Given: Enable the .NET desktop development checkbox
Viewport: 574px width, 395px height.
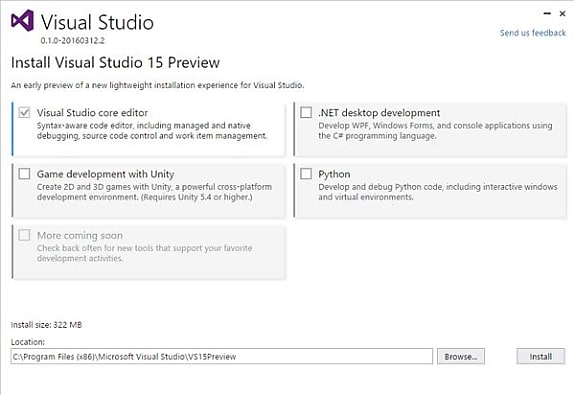Looking at the screenshot, I should point(306,112).
